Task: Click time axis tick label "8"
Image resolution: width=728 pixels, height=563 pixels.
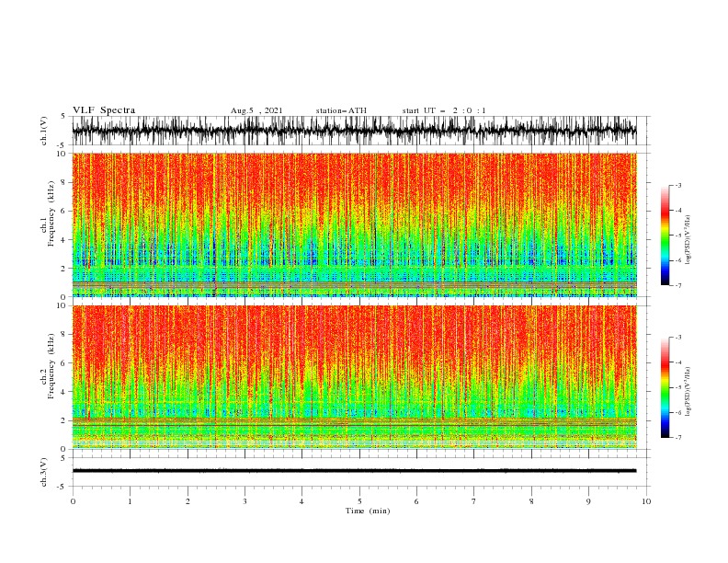Action: point(531,501)
